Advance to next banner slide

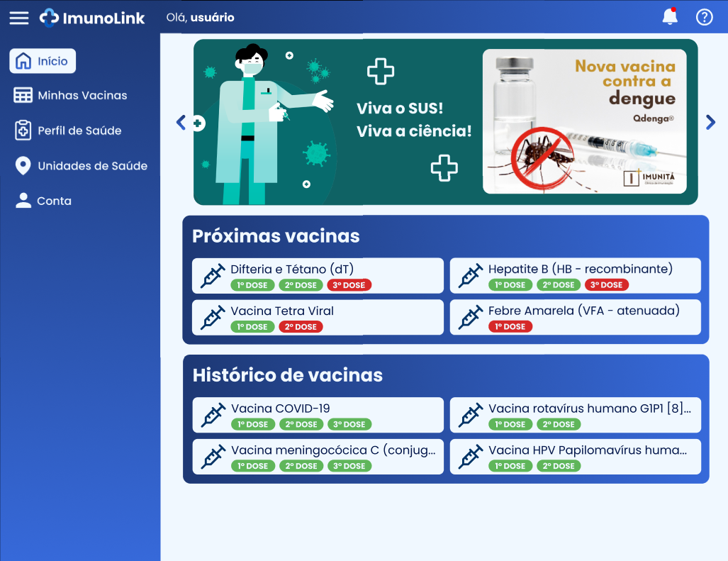710,122
